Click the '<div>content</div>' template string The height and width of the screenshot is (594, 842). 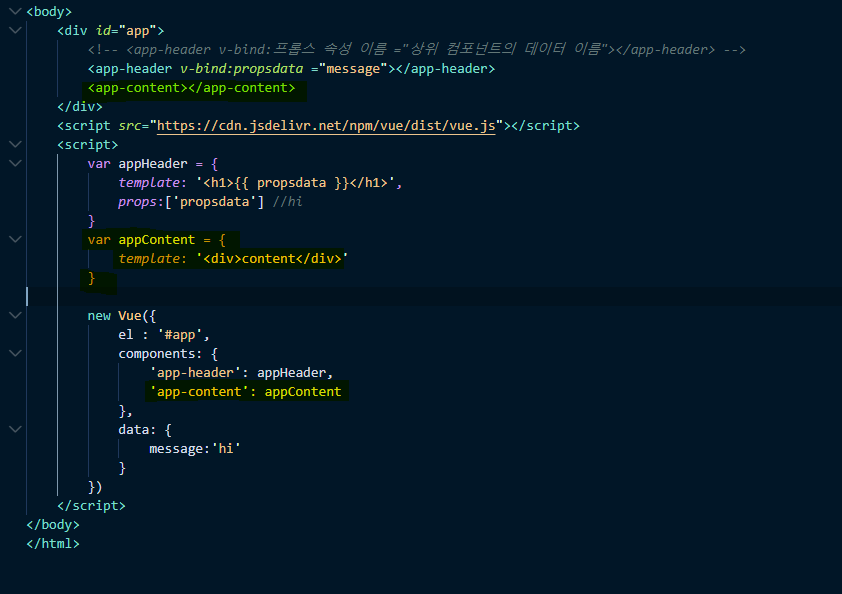(272, 258)
